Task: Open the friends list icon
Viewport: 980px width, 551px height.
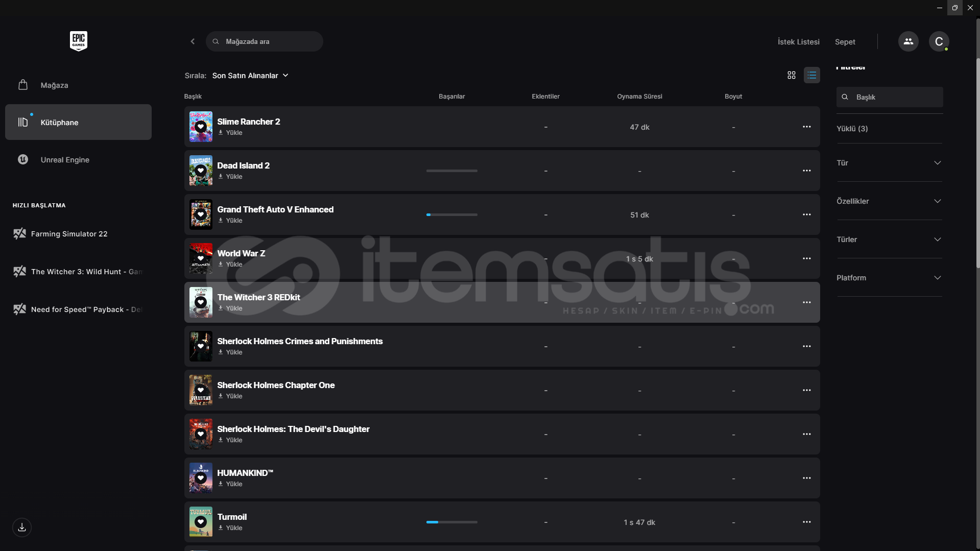Action: click(x=908, y=41)
